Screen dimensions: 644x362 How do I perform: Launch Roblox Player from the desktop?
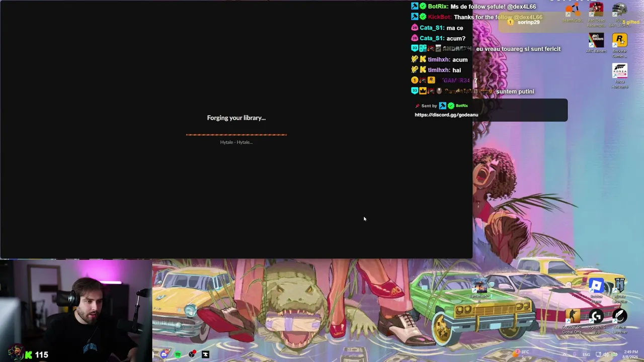[596, 291]
